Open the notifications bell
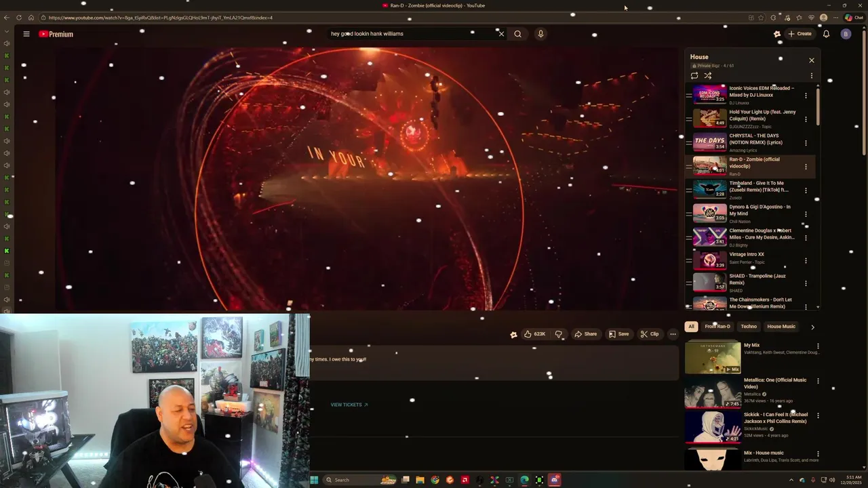This screenshot has height=488, width=868. pos(826,34)
